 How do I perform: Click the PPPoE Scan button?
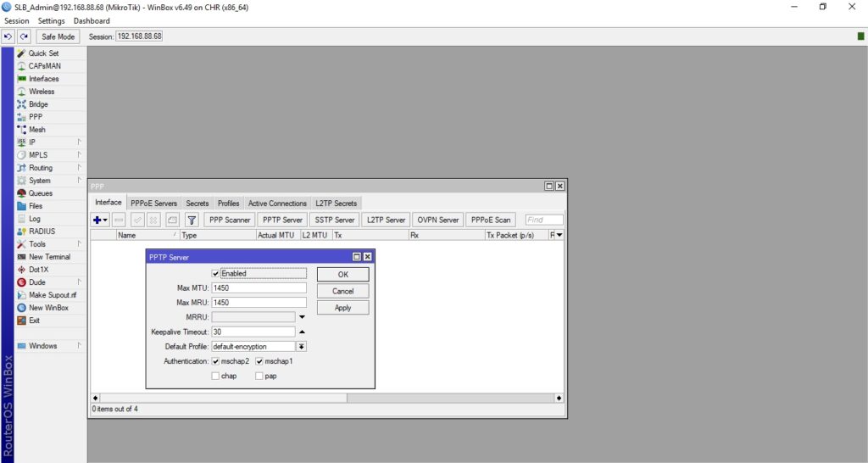(491, 220)
